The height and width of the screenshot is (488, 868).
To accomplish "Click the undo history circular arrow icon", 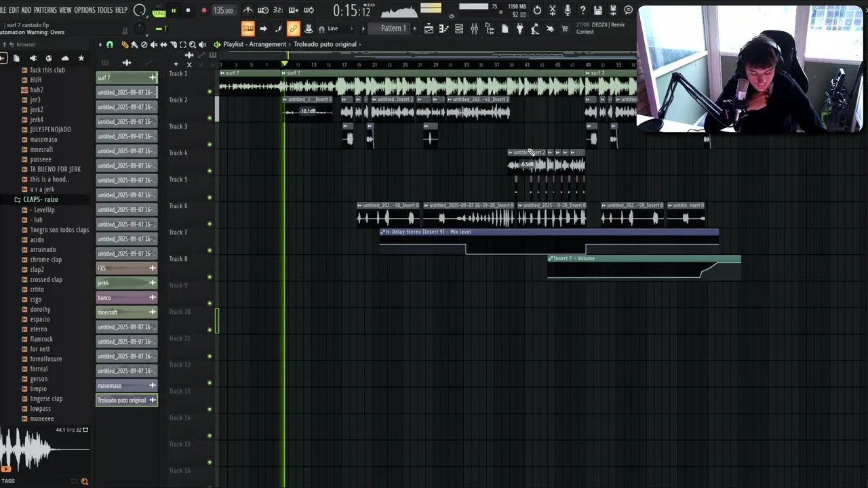I will click(537, 10).
